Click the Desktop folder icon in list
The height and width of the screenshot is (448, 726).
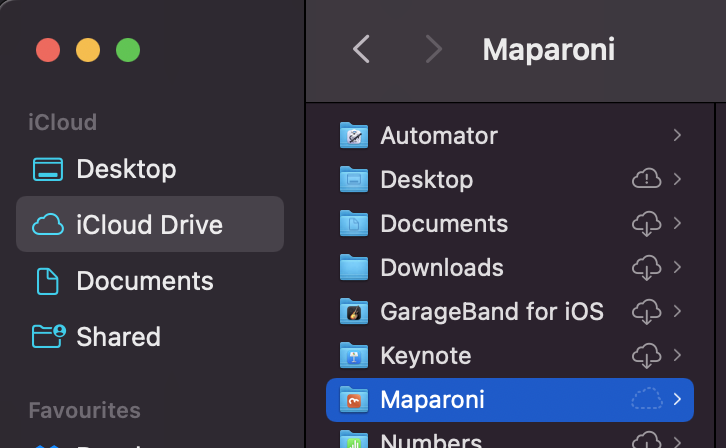[354, 179]
